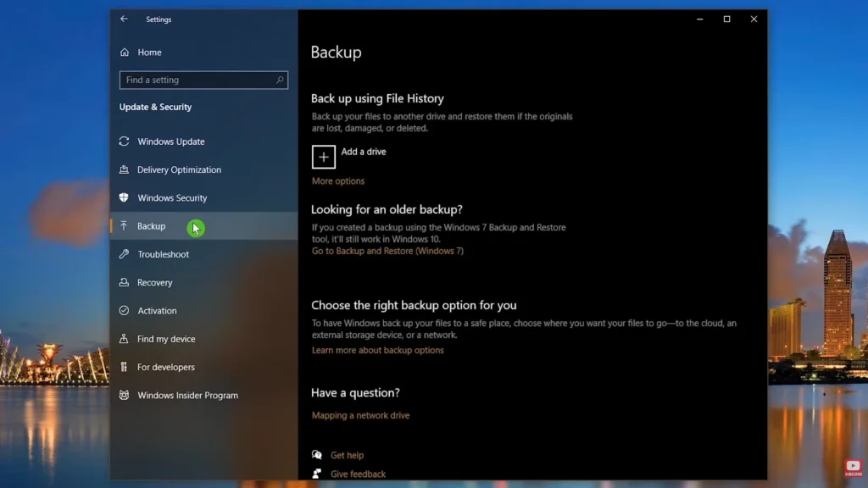Click the back arrow in Settings
This screenshot has width=868, height=488.
click(x=124, y=19)
